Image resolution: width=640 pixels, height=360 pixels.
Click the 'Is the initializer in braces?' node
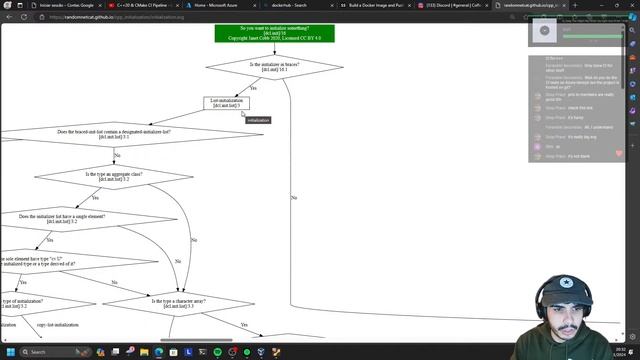274,67
